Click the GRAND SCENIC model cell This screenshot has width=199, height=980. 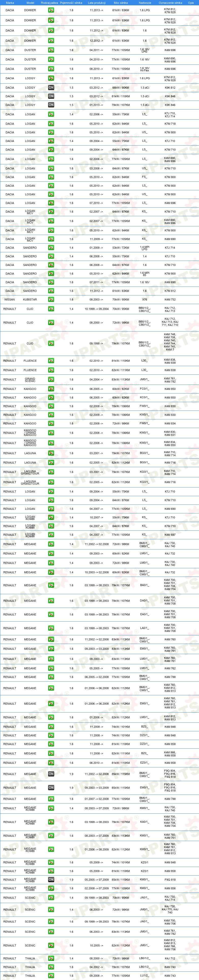tap(30, 380)
